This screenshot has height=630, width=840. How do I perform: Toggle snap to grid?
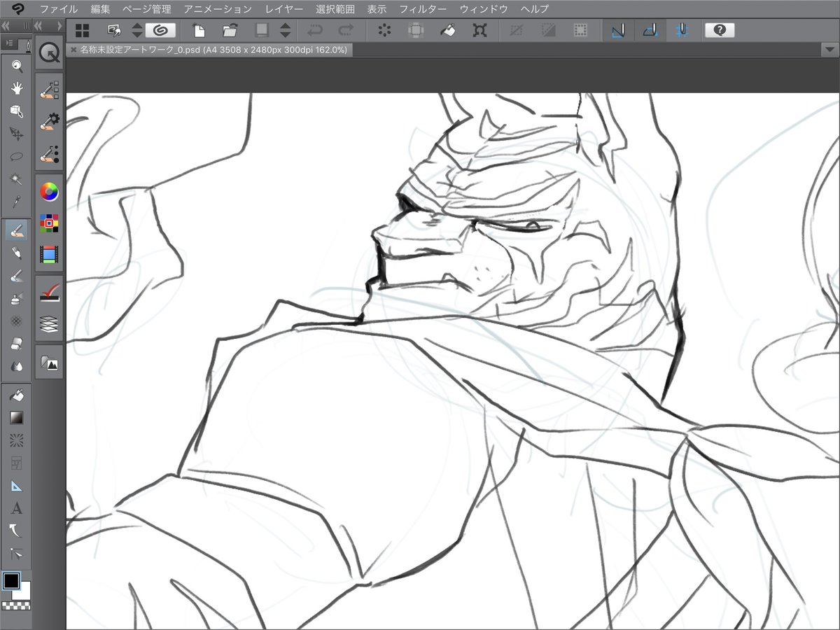681,30
